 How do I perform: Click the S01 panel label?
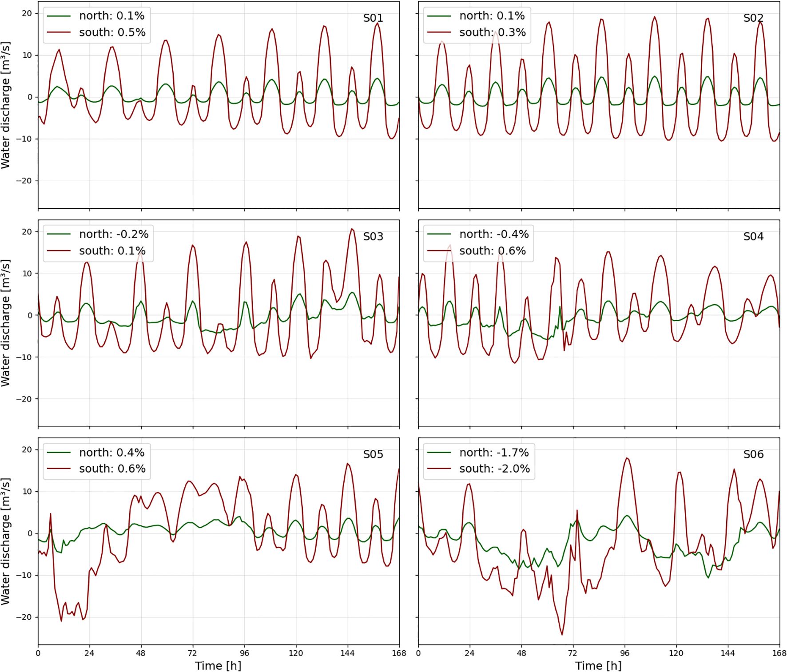(373, 18)
